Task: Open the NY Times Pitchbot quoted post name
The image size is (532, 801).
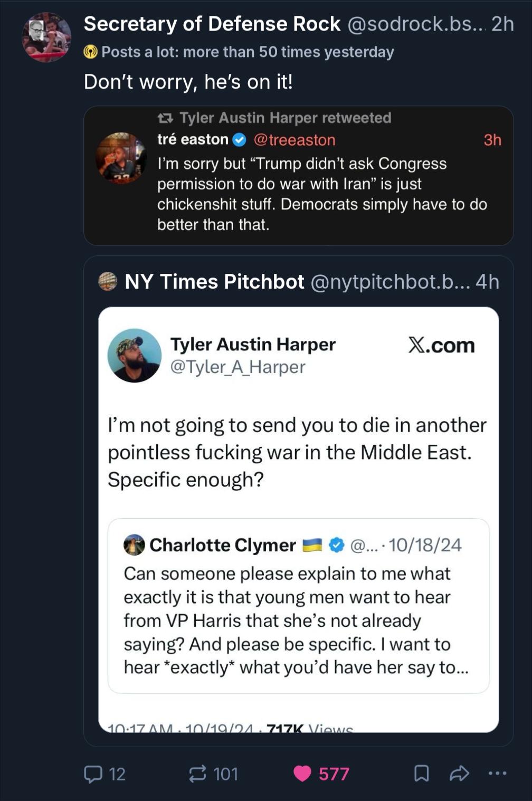Action: (214, 282)
